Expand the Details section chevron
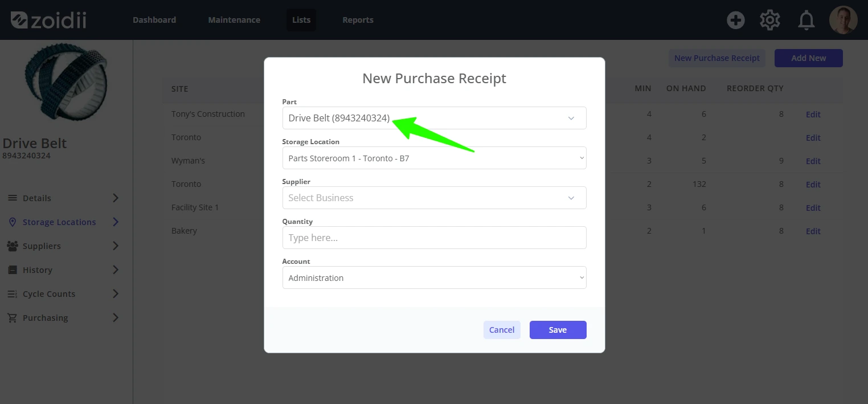Screen dimensions: 868x404 [116, 198]
